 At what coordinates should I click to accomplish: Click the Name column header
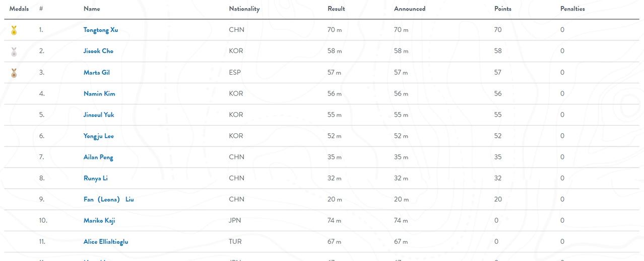(92, 9)
